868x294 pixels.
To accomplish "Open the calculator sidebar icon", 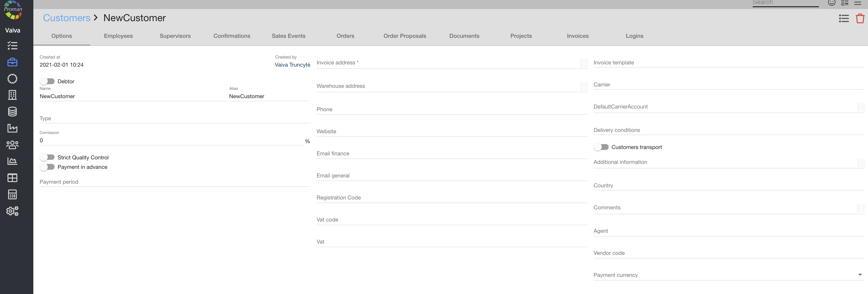I will (x=12, y=194).
